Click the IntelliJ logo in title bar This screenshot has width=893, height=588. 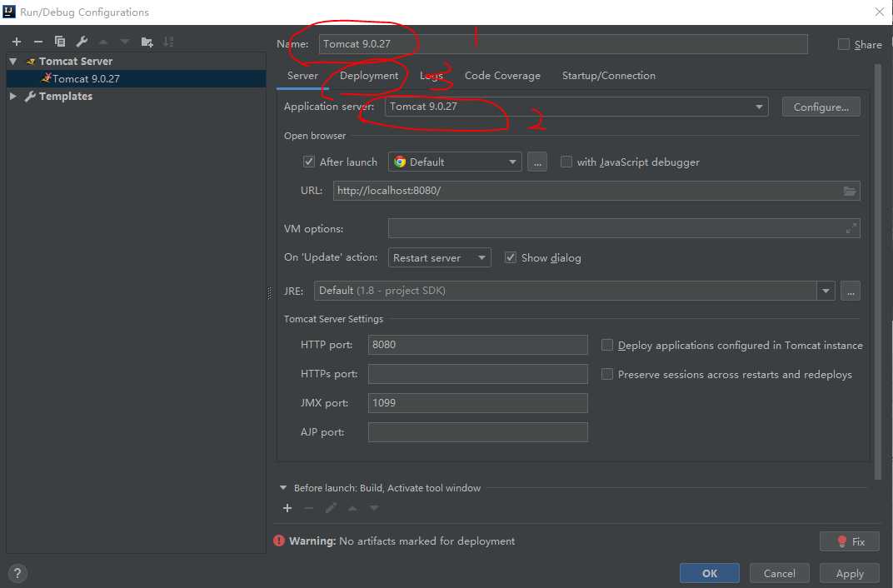coord(8,12)
